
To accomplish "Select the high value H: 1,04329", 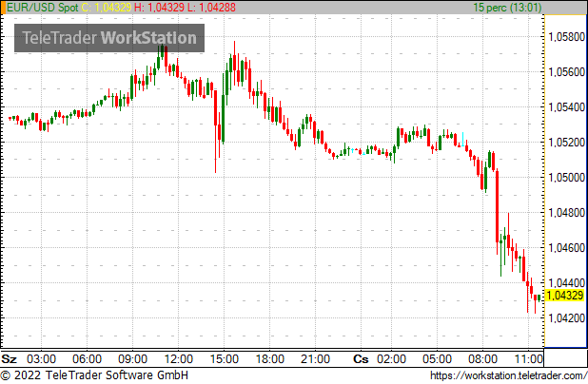I will click(x=160, y=7).
